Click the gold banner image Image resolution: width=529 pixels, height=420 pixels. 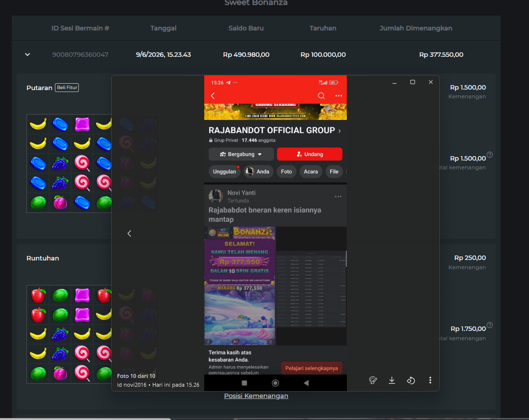275,112
